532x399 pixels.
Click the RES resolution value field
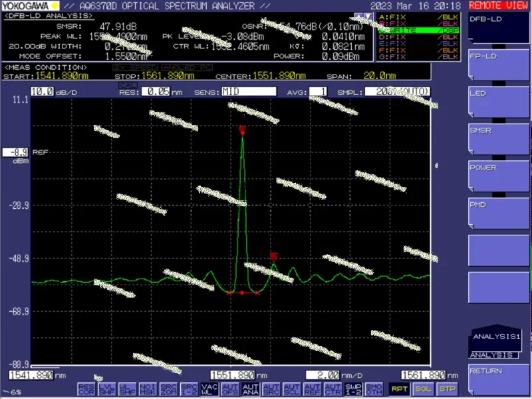coord(156,92)
